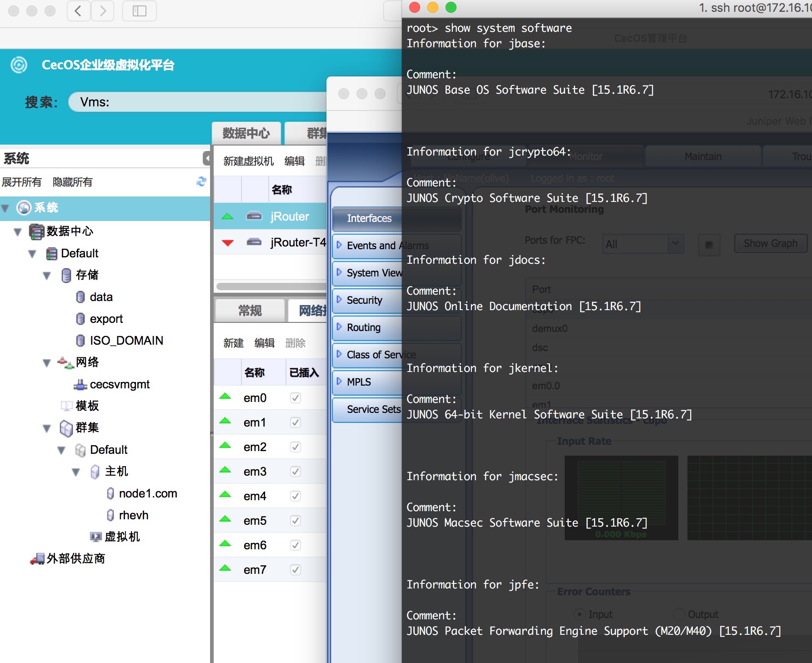
Task: Toggle the plugged checkbox for em7
Action: click(x=296, y=570)
